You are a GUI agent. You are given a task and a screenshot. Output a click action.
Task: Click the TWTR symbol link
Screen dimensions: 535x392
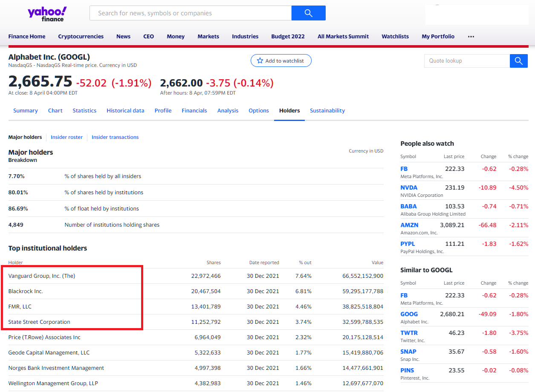tap(409, 333)
